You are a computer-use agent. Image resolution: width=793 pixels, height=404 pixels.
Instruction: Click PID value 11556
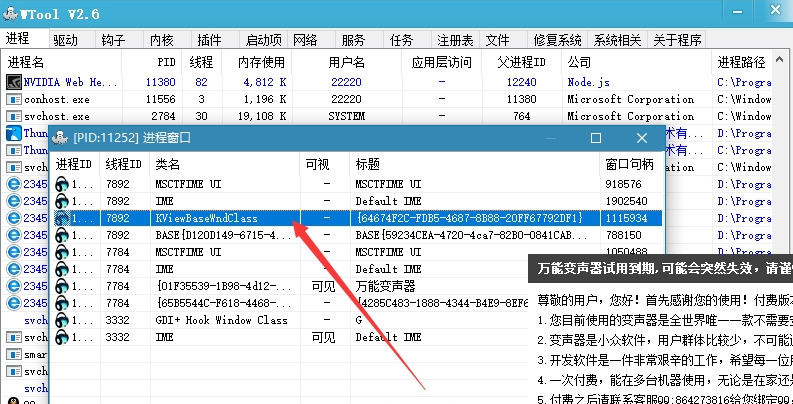pyautogui.click(x=160, y=99)
